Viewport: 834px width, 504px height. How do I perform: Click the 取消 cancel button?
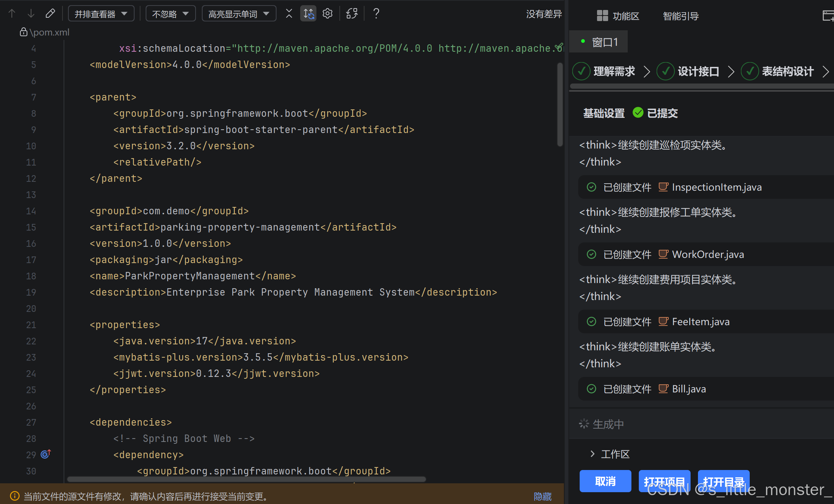605,481
